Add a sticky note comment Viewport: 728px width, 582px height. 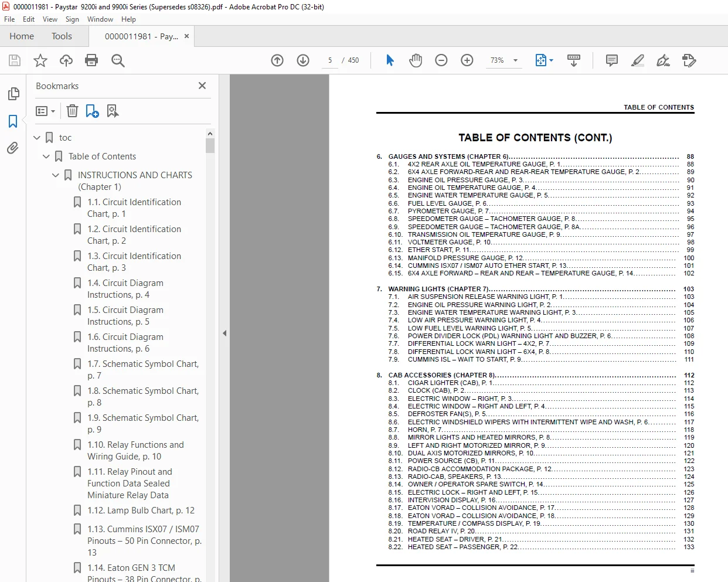(612, 60)
